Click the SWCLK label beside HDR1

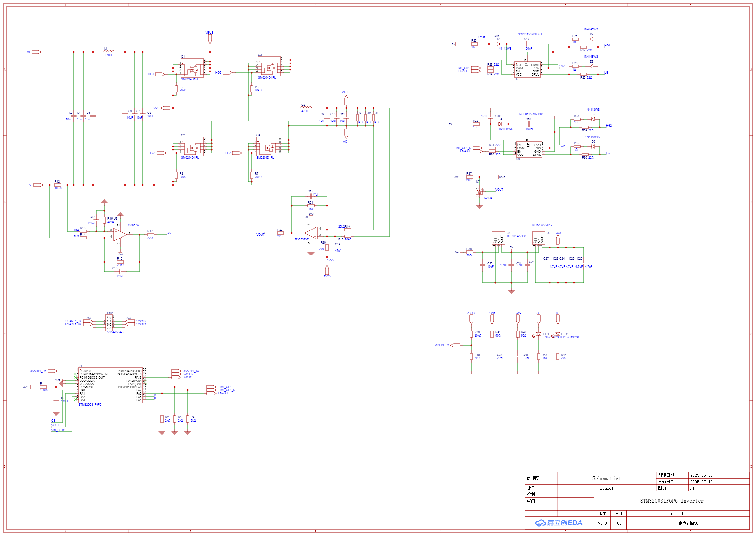141,321
